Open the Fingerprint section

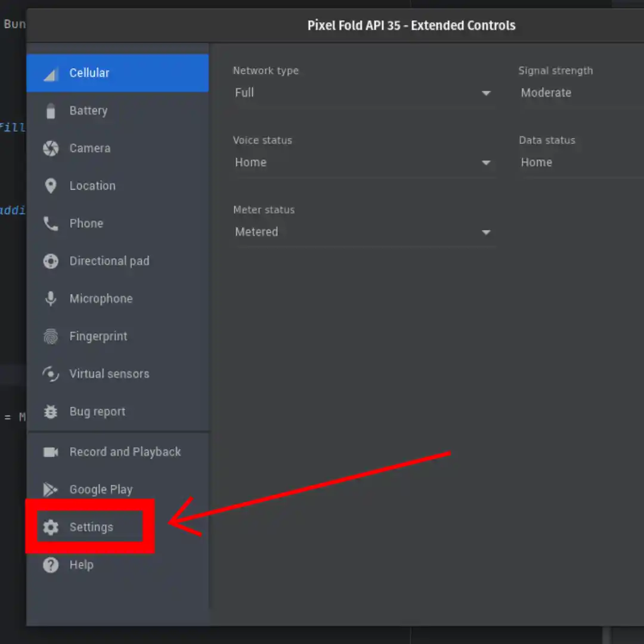(x=118, y=336)
